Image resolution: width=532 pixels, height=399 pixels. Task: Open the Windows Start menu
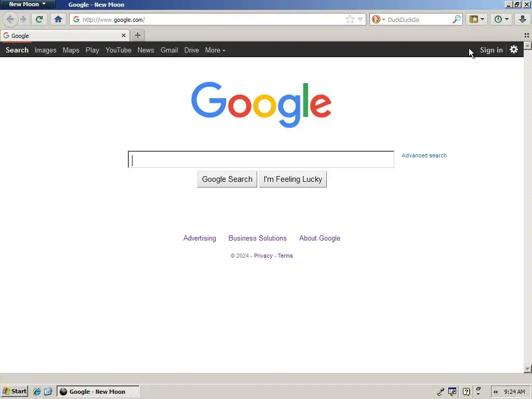[14, 391]
